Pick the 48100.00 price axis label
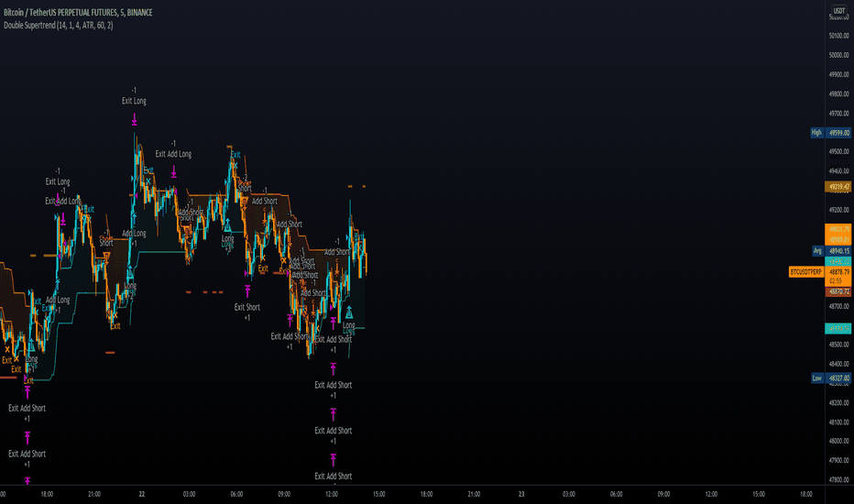 [838, 422]
